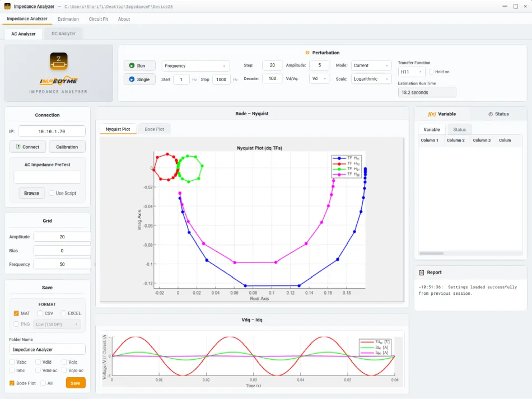This screenshot has height=399, width=532.
Task: Select the inner Variable tab
Action: (432, 129)
